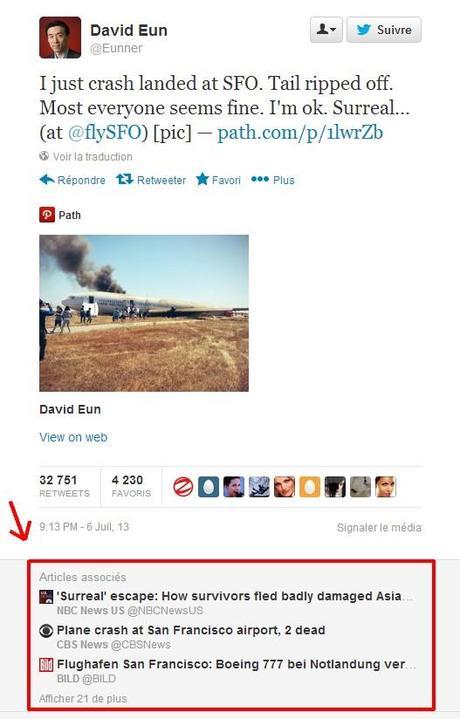This screenshot has width=460, height=719.
Task: Click the globe icon beside Voir la traduction
Action: (44, 156)
